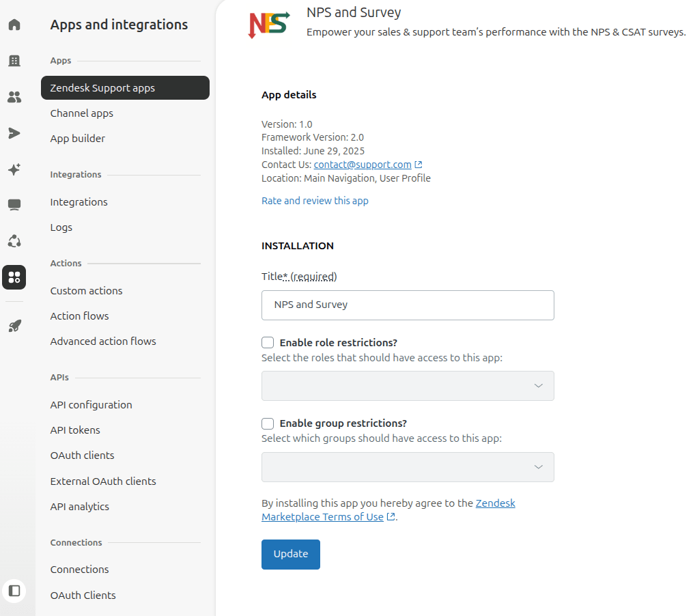Open Objects and rules icon in sidebar
The height and width of the screenshot is (616, 693).
pyautogui.click(x=14, y=241)
